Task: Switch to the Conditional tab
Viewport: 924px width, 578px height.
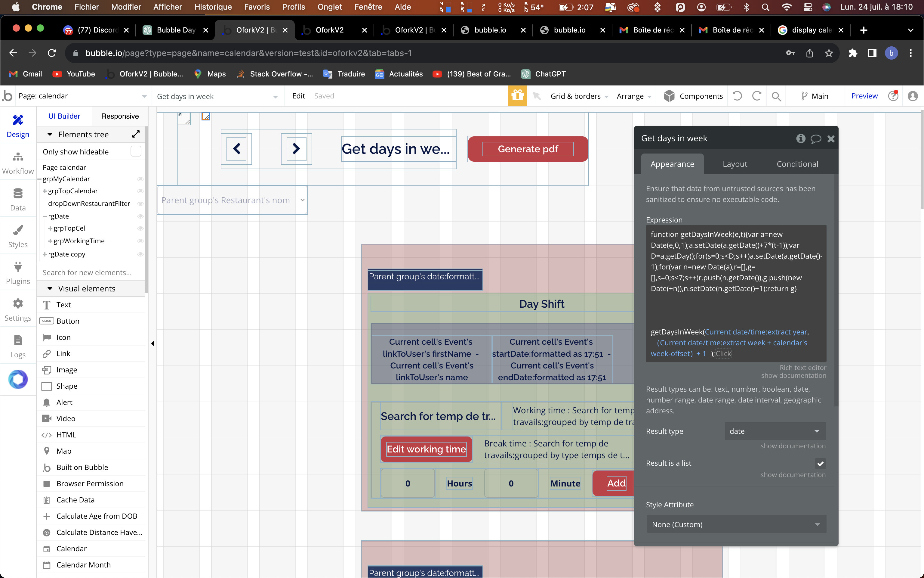Action: [x=797, y=164]
